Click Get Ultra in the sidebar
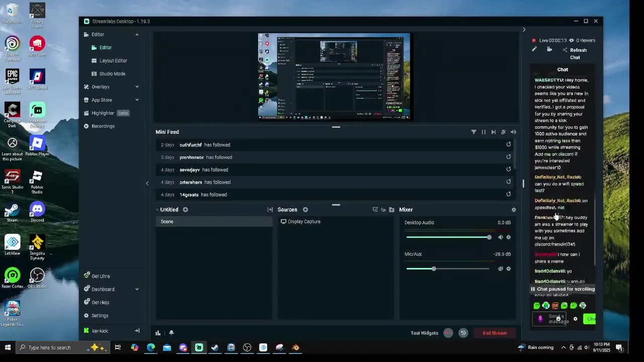Screen dimensions: 644x362 click(x=100, y=276)
